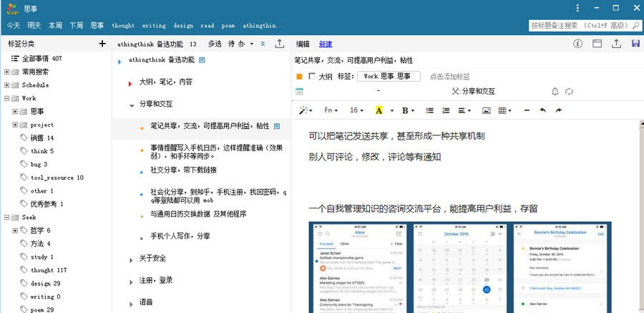Click the info icon in editor header
This screenshot has height=313, width=644.
tap(578, 44)
